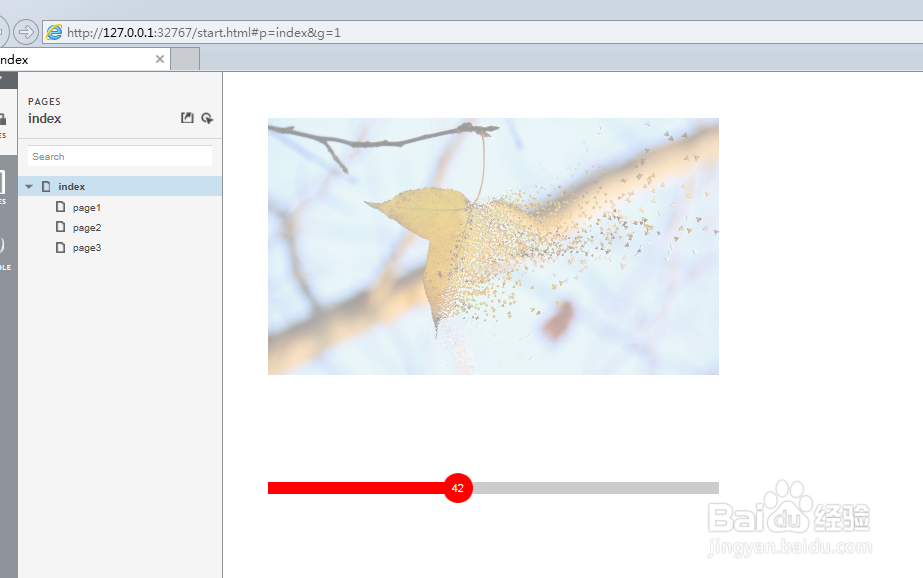Viewport: 923px width, 578px height.
Task: Open page2 in the sitemap
Action: (87, 228)
